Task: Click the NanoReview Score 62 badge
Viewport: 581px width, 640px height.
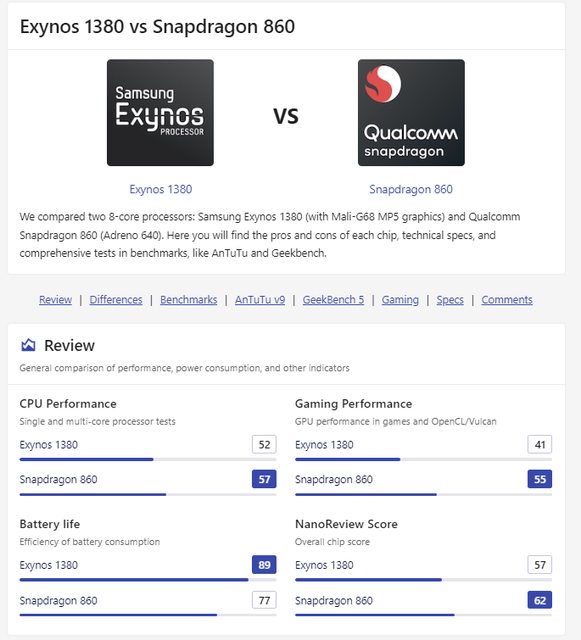Action: (540, 600)
